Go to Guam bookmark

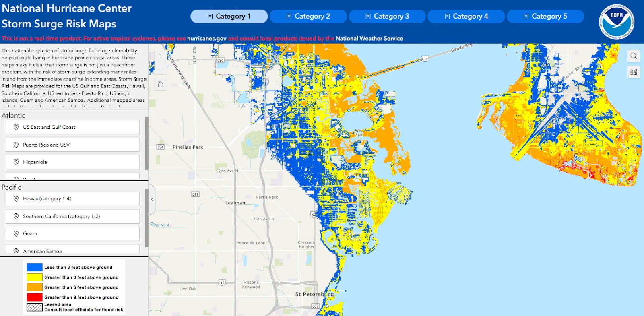click(72, 234)
